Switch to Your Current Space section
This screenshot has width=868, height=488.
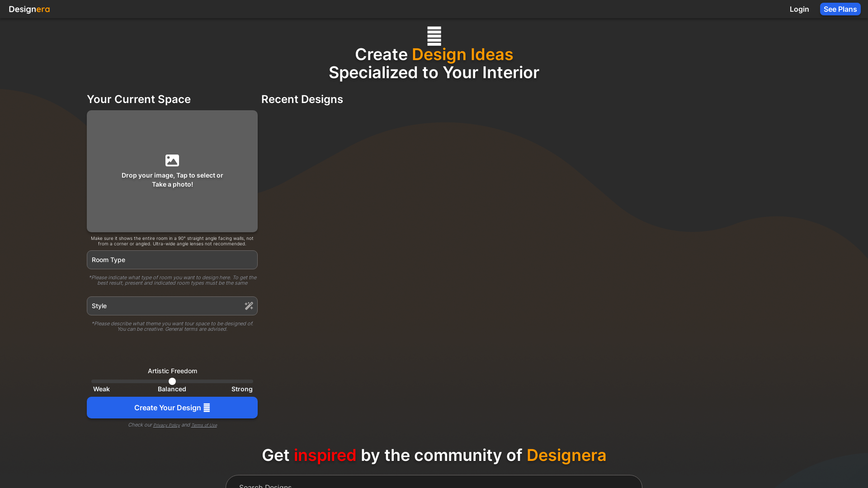(138, 99)
